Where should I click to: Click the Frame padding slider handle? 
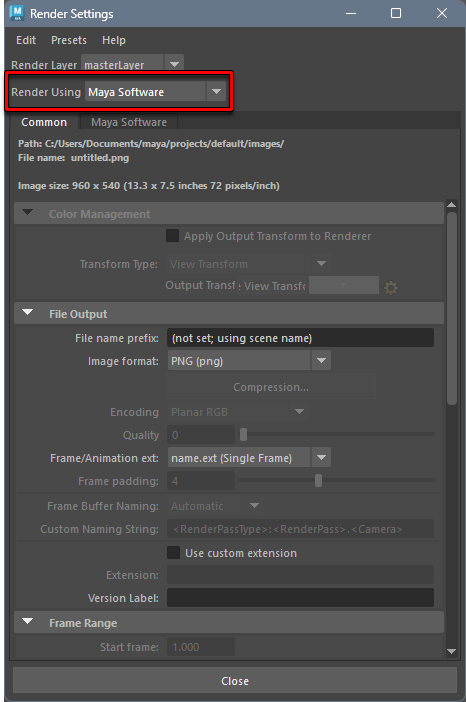click(318, 481)
